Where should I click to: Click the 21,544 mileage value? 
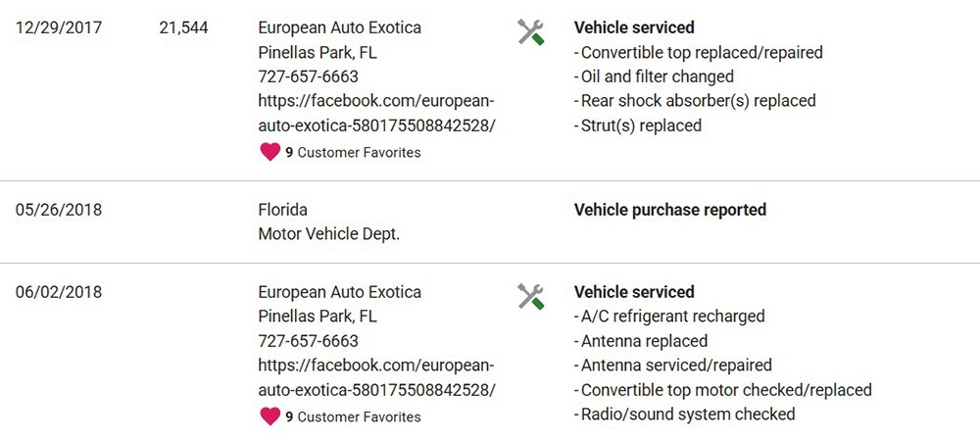tap(184, 28)
